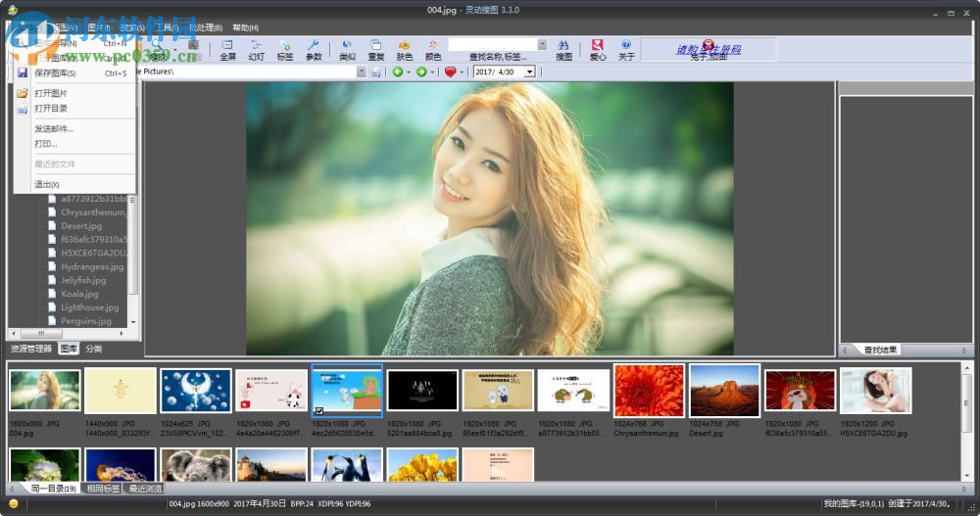This screenshot has width=980, height=516.
Task: Click the 重复 duplicates icon
Action: (375, 49)
